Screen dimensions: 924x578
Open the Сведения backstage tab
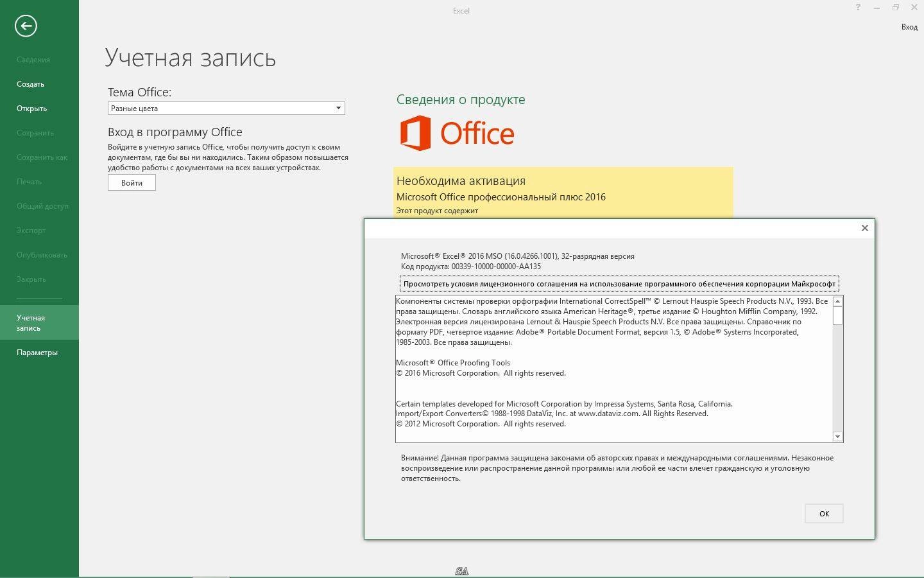pos(33,60)
